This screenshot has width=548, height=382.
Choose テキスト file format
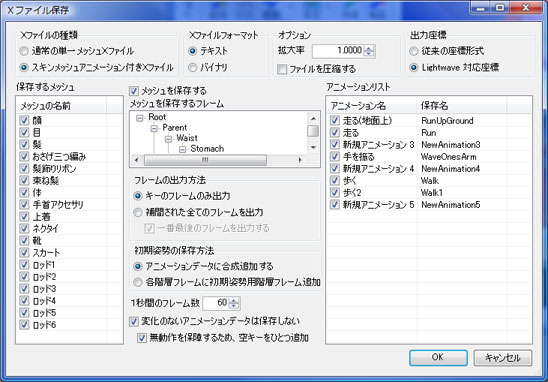(192, 51)
